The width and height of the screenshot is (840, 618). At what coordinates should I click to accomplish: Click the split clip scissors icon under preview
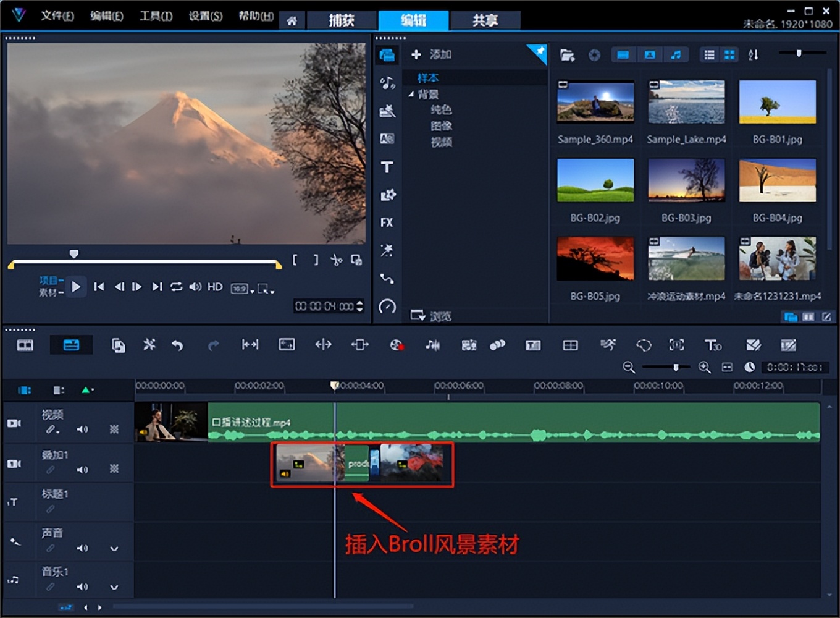(x=337, y=260)
